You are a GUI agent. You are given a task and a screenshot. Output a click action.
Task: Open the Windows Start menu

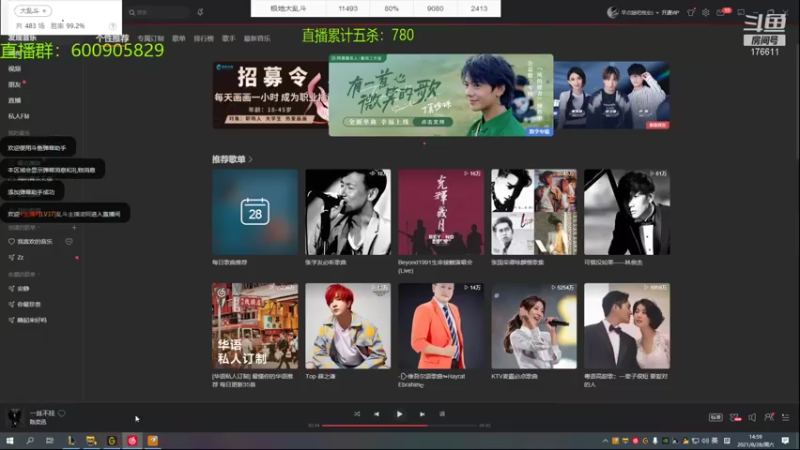click(x=10, y=440)
